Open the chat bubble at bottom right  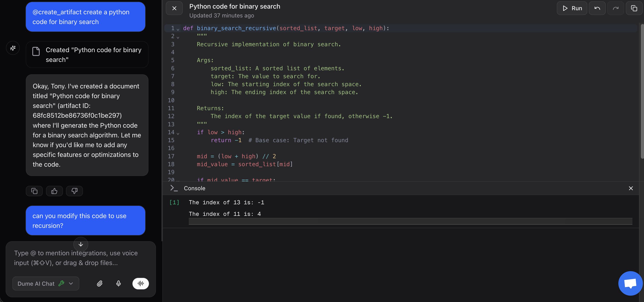(x=630, y=283)
